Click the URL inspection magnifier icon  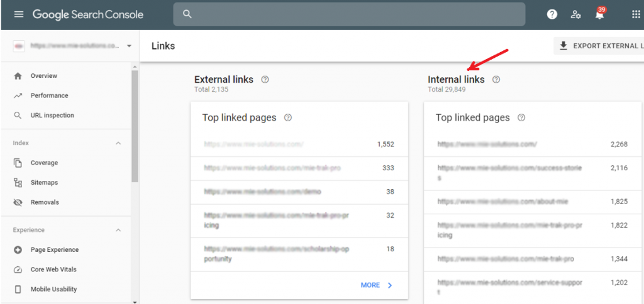pos(18,116)
